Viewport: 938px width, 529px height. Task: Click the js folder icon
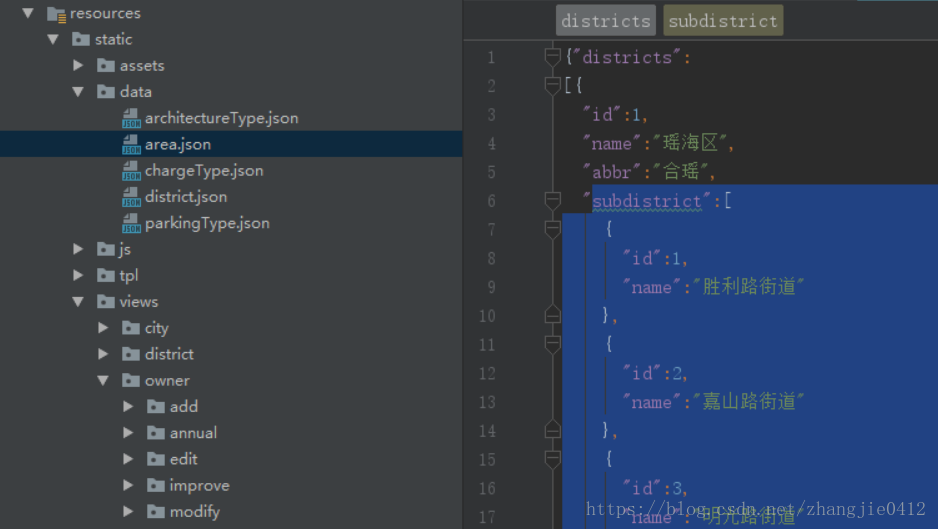click(x=106, y=248)
